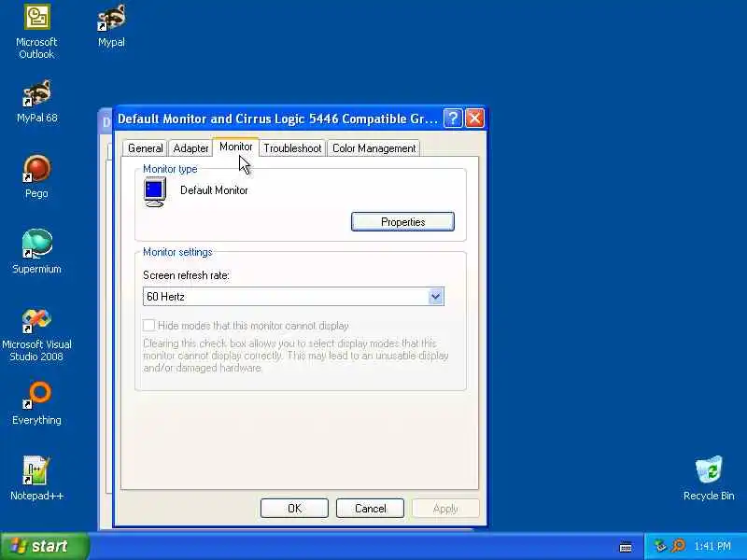Open the Troubleshoot tab
This screenshot has width=747, height=560.
point(292,148)
